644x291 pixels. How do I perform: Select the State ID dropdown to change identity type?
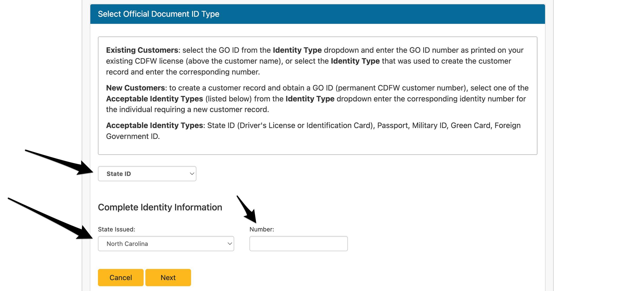[x=147, y=173]
